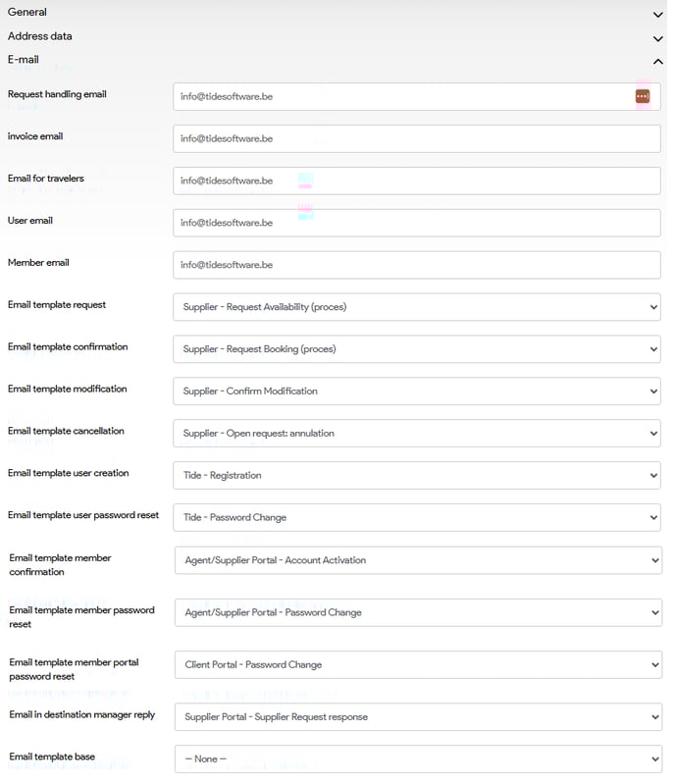Open member portal password reset template dropdown
This screenshot has width=675, height=784.
click(x=418, y=665)
